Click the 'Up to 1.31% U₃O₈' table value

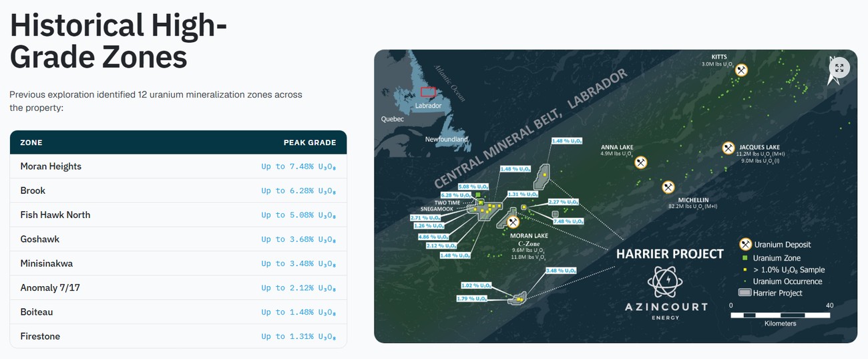tap(298, 336)
